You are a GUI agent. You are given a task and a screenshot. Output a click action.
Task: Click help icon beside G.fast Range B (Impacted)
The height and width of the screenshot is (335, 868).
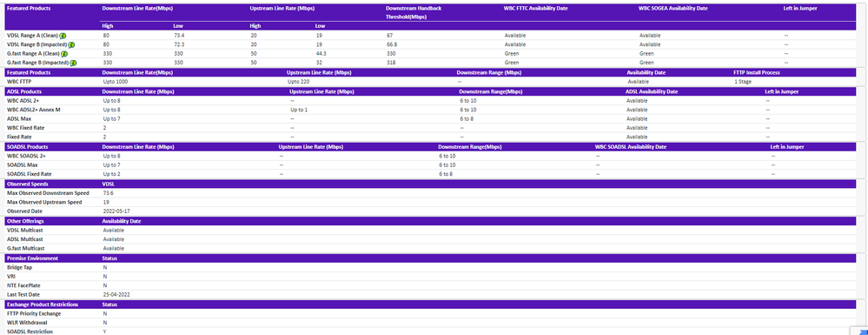(73, 64)
